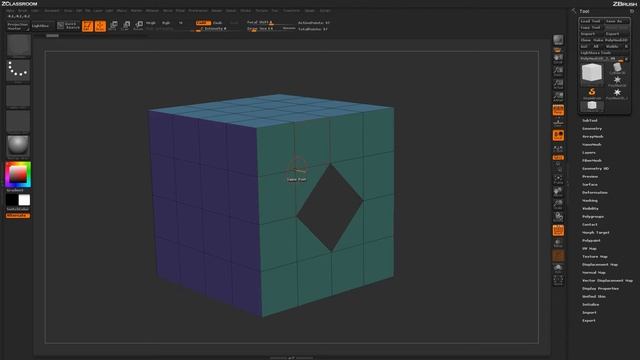Toggle Local transformations icon

click(558, 136)
